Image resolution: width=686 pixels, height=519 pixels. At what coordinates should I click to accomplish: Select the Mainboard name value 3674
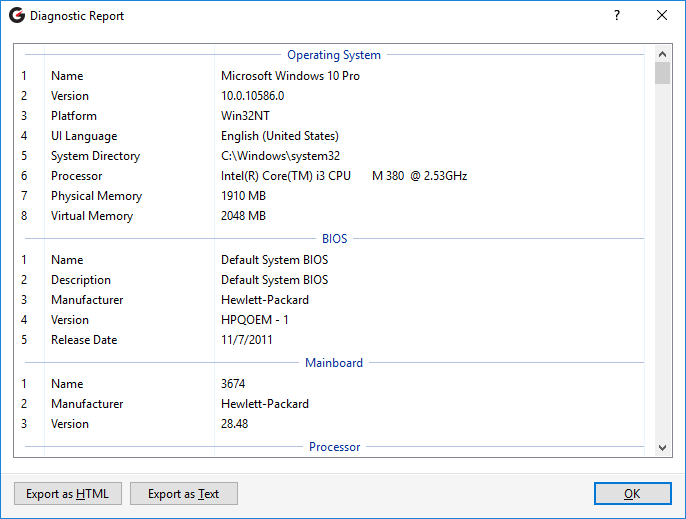point(233,384)
